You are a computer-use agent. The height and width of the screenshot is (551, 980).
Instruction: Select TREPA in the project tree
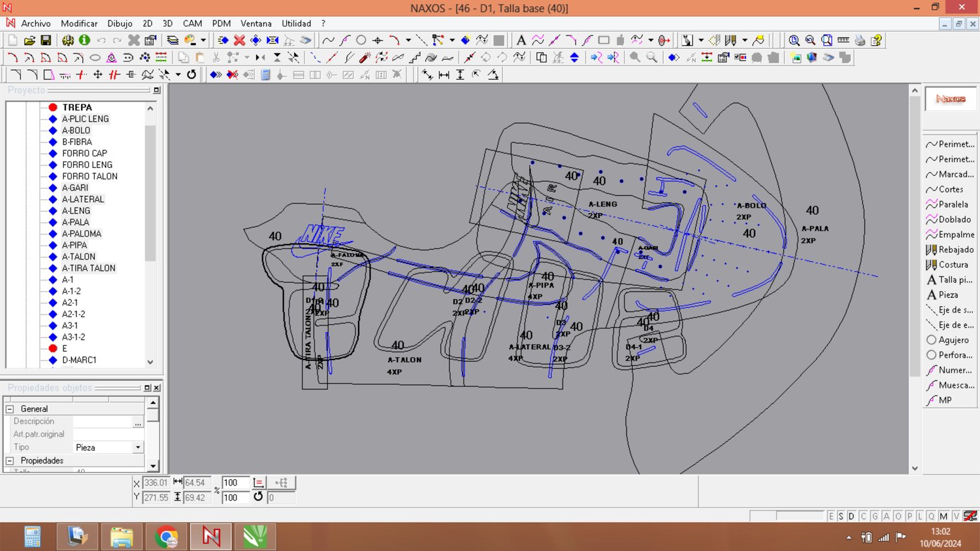77,107
